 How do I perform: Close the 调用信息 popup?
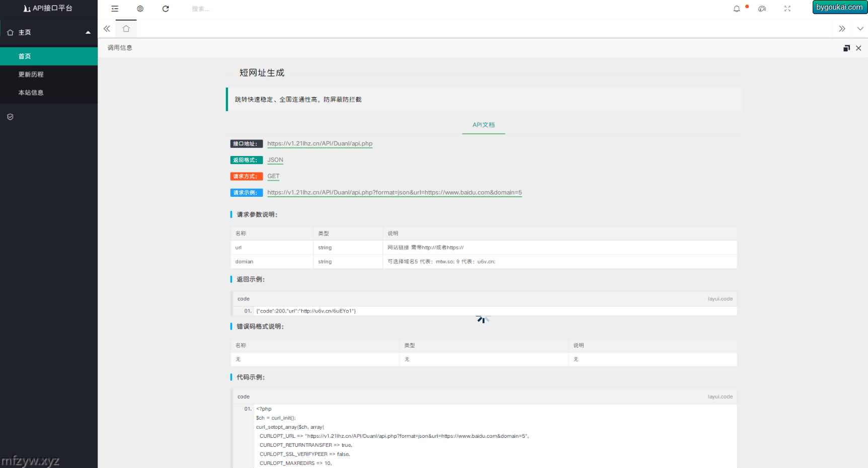[858, 48]
